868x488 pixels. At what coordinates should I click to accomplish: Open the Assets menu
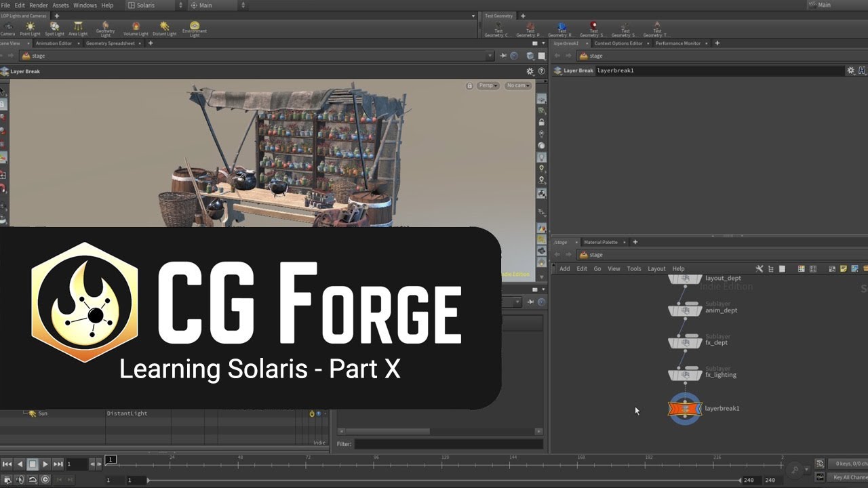pyautogui.click(x=60, y=5)
